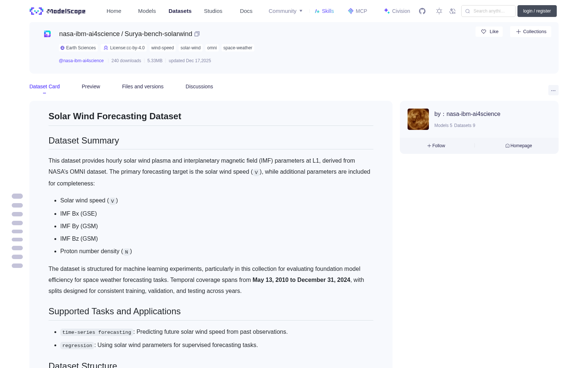Select the Dataset Card tab
This screenshot has width=588, height=368.
(44, 86)
